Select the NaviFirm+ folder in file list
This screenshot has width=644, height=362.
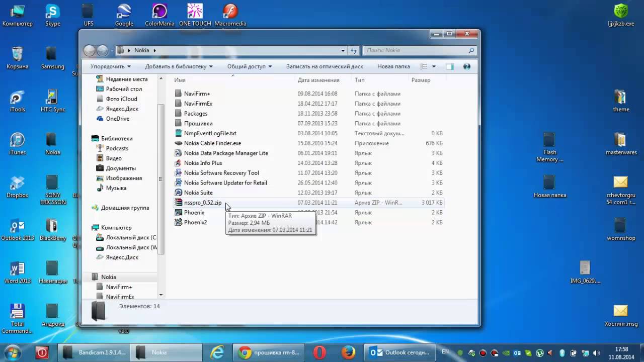(x=197, y=94)
